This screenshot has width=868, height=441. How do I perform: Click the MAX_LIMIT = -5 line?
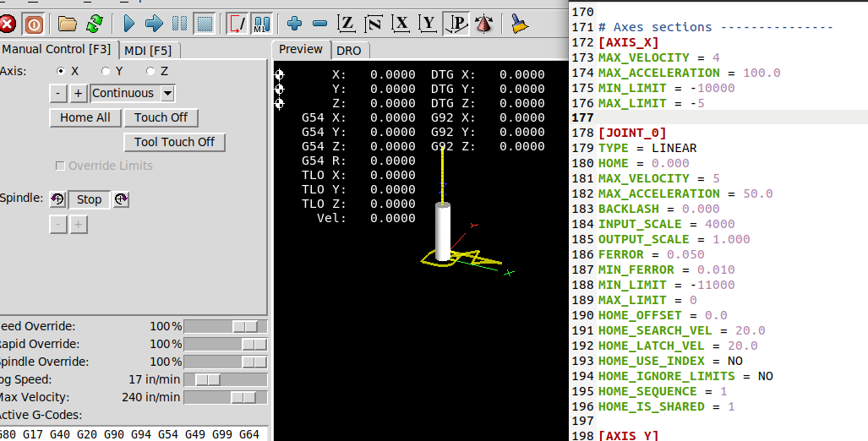pyautogui.click(x=652, y=103)
